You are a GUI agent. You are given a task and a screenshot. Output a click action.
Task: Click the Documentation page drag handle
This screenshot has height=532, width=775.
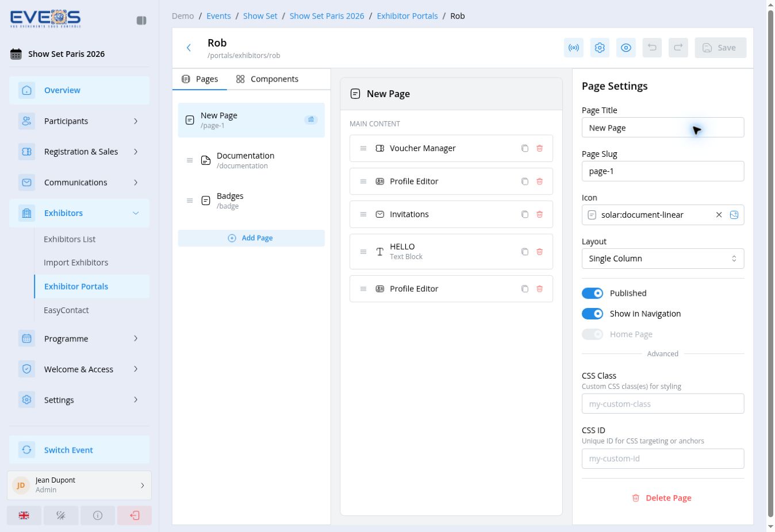190,160
